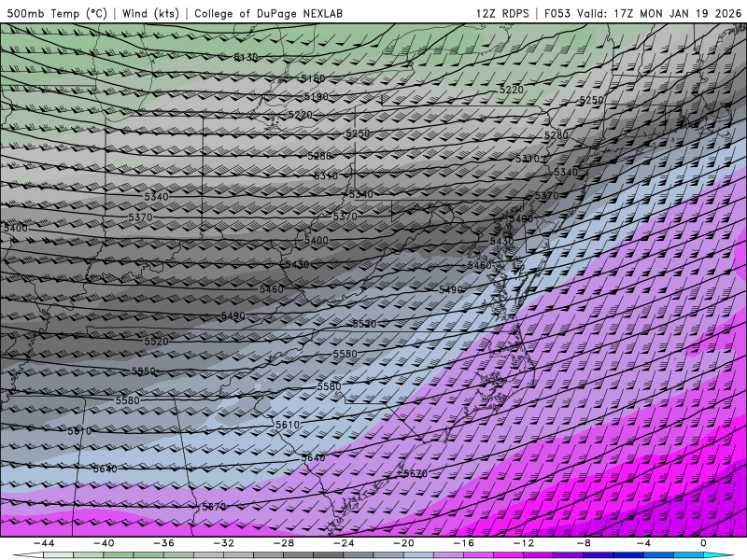Click the -20 colorbar tick label
The height and width of the screenshot is (560, 747).
(x=403, y=543)
